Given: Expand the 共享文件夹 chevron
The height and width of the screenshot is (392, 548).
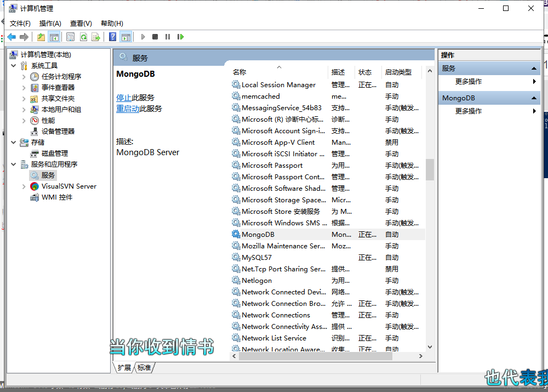Looking at the screenshot, I should point(24,99).
